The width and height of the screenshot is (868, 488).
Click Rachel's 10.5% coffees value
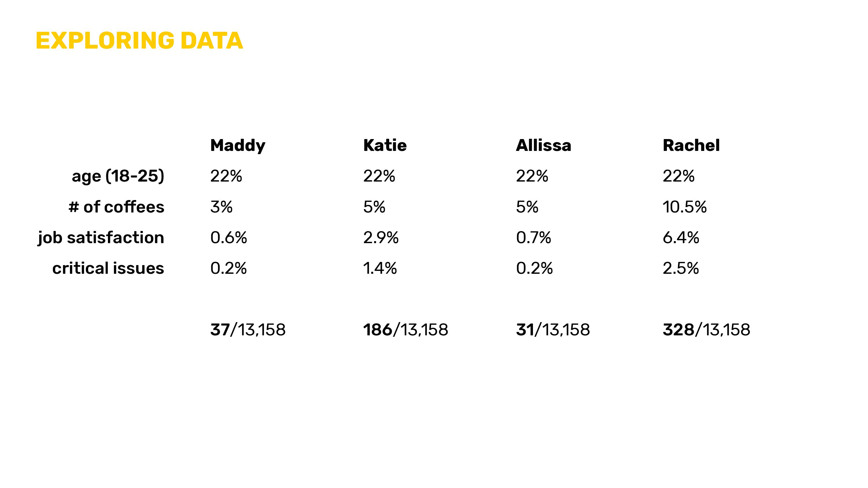point(684,207)
